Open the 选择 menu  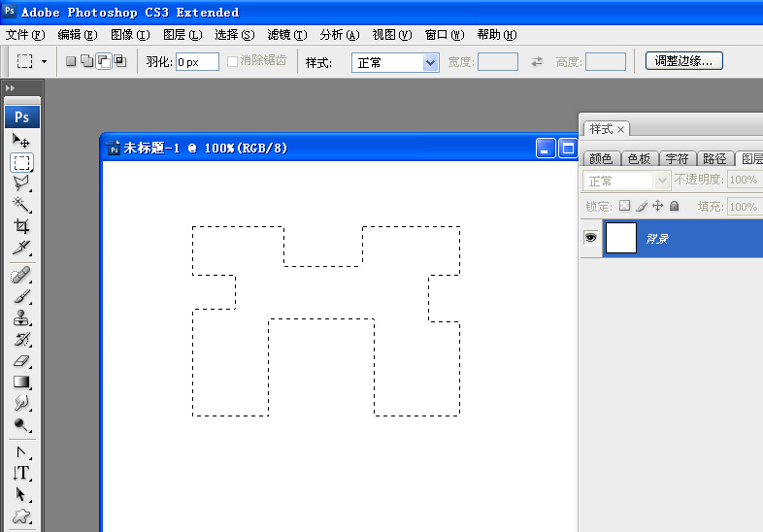(235, 35)
